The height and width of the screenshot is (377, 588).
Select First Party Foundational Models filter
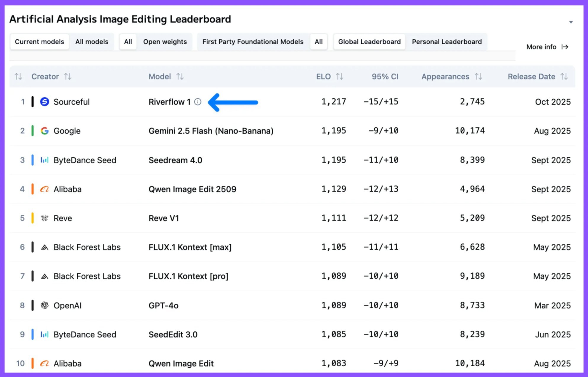(253, 42)
